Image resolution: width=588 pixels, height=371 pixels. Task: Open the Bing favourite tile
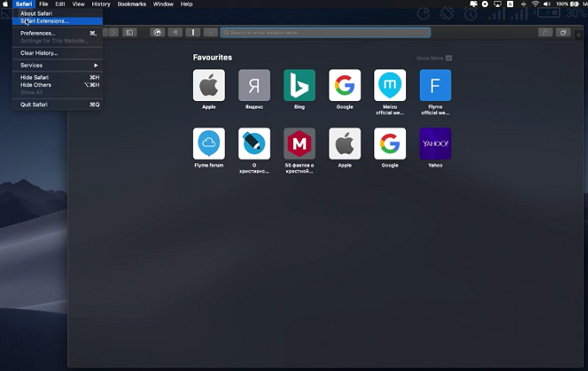299,85
